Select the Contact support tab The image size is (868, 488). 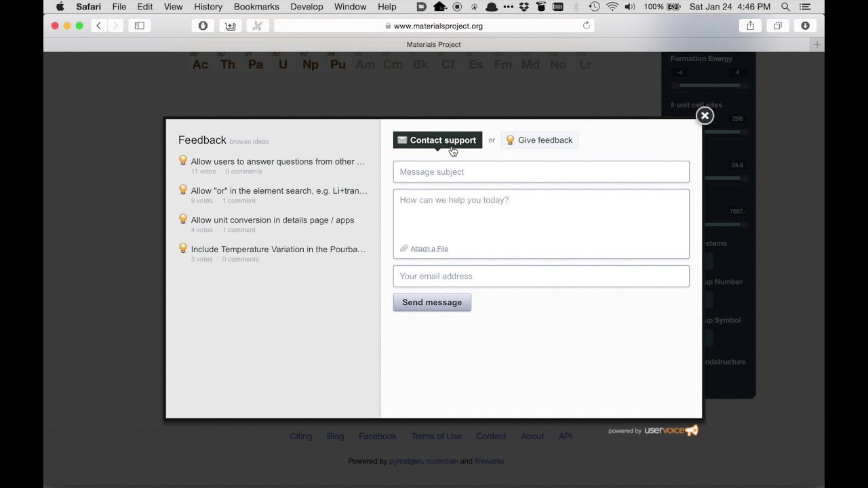click(437, 140)
